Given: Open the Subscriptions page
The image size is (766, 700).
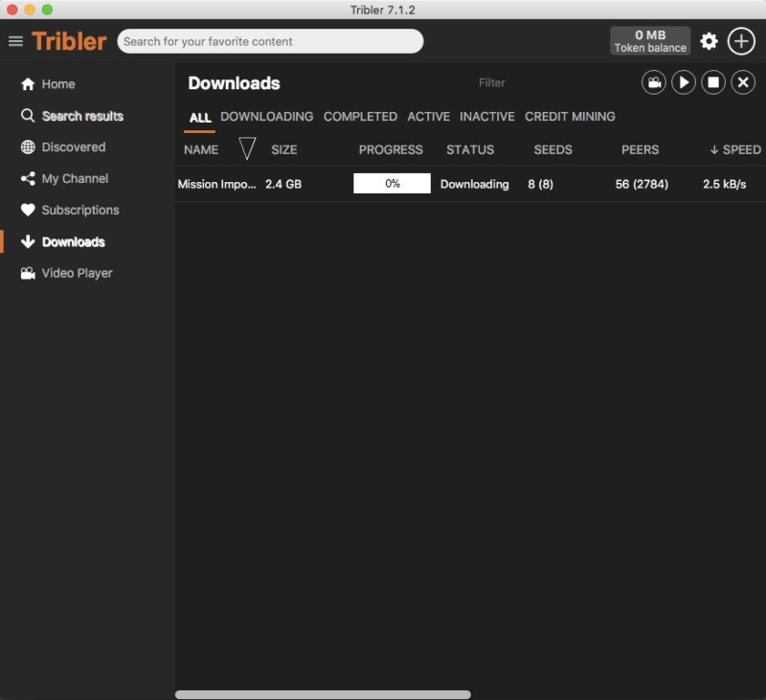Looking at the screenshot, I should point(80,210).
